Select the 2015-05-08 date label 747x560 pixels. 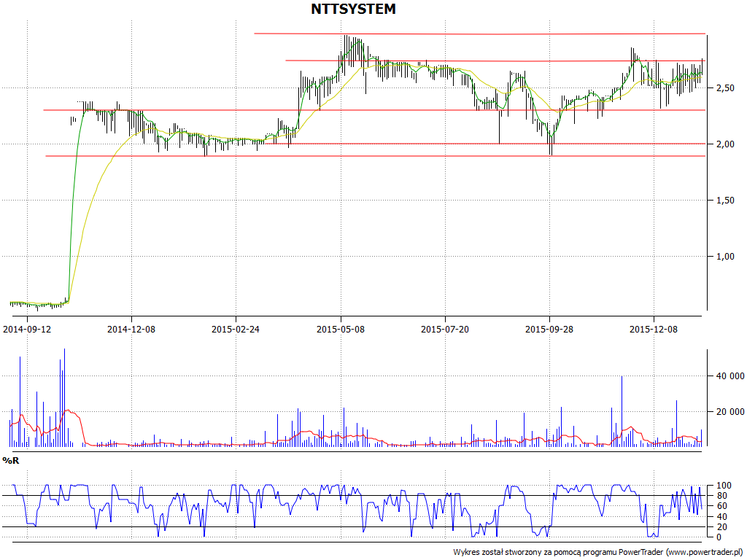tap(341, 329)
